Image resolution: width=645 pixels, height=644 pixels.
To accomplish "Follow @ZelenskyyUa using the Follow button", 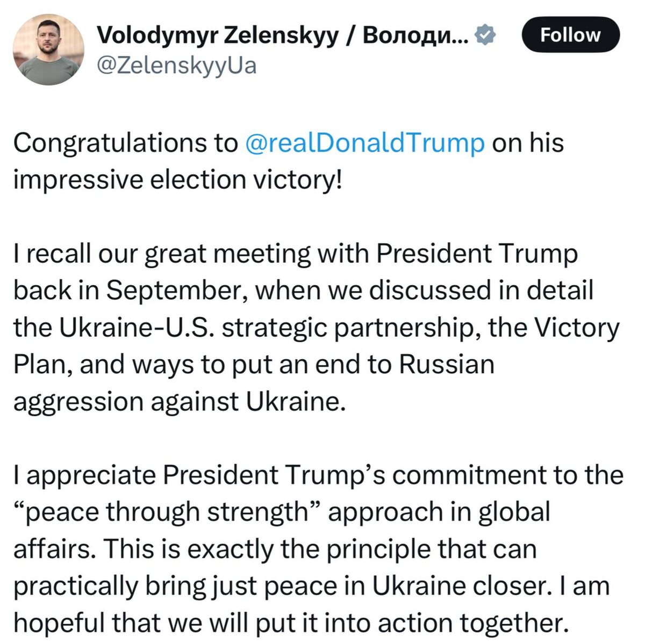I will click(x=571, y=35).
